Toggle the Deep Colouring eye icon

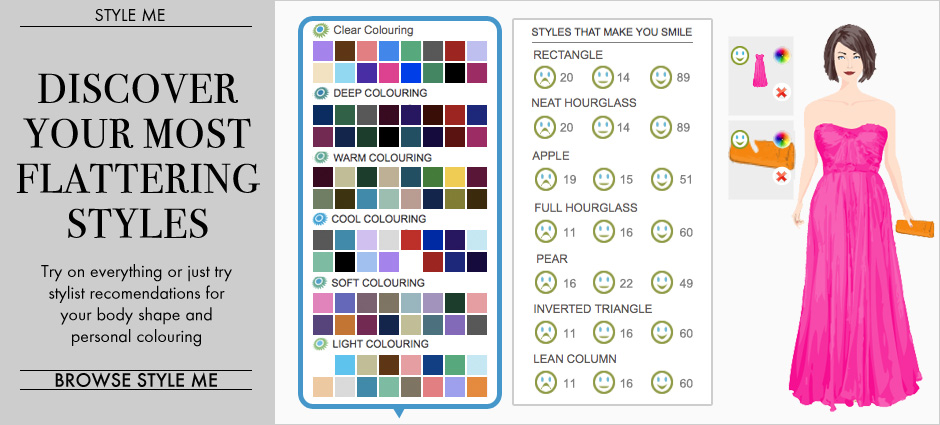click(321, 93)
